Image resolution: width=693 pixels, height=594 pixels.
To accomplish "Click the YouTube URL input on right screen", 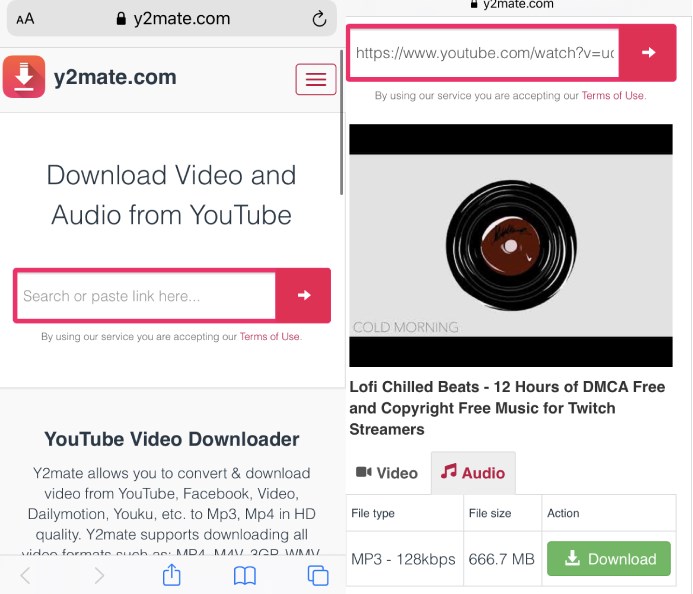I will coord(485,53).
